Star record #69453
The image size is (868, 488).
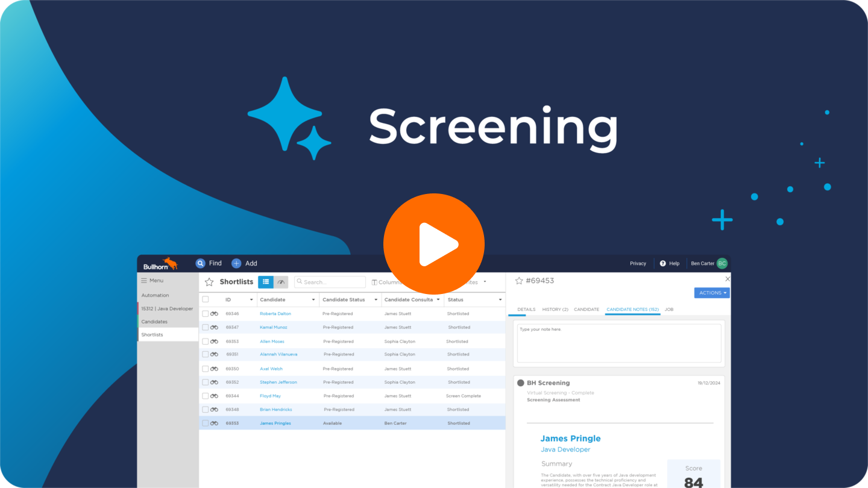pos(519,281)
